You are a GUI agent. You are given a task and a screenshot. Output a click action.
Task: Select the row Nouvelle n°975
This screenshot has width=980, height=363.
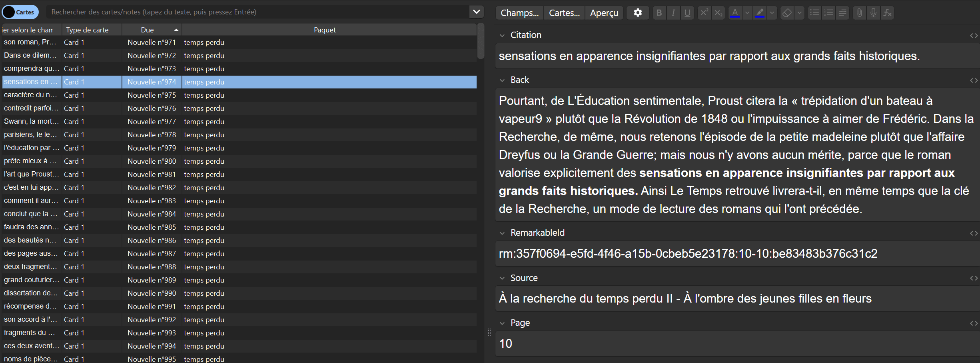[239, 95]
